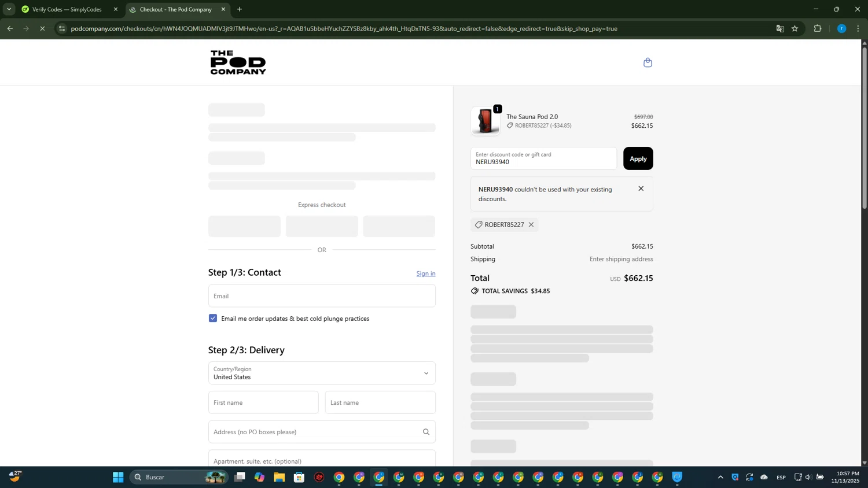Click the Apartment, suite optional field

coord(322,459)
